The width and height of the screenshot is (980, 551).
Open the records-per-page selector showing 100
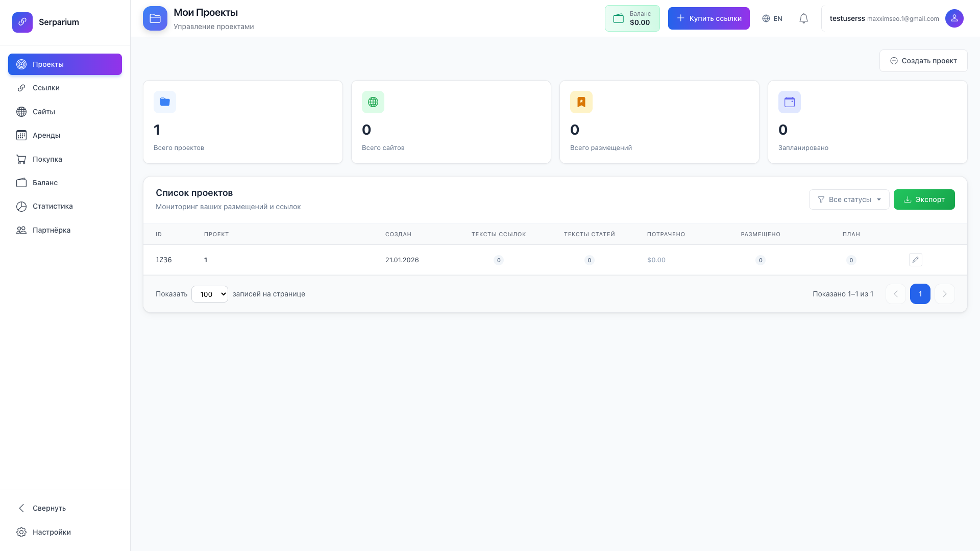[x=209, y=294]
